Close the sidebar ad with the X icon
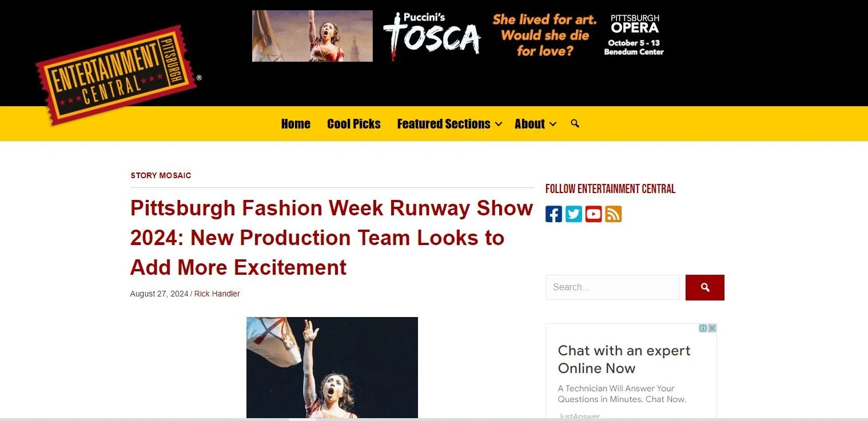The width and height of the screenshot is (868, 421). (712, 328)
